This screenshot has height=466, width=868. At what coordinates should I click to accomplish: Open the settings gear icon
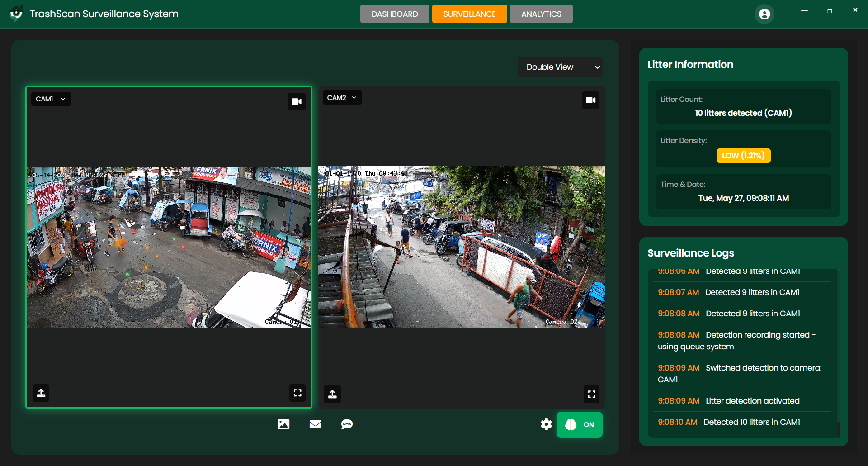click(546, 424)
